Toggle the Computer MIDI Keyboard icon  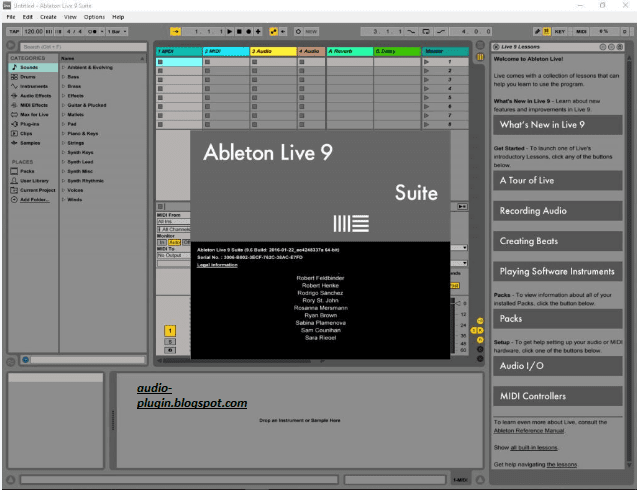546,31
